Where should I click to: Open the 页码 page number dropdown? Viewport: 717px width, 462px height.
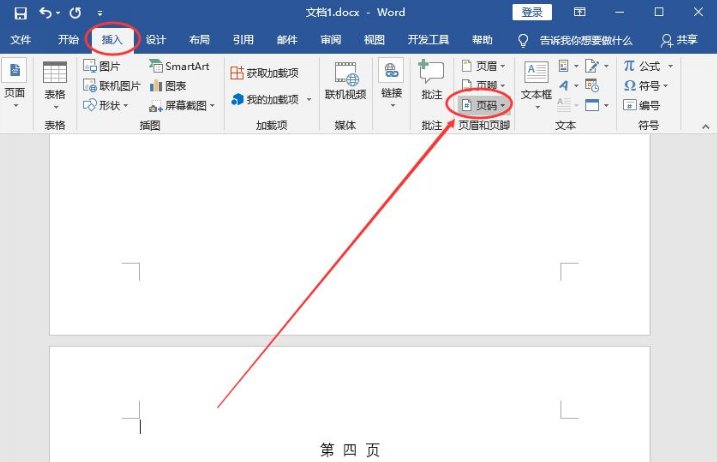click(483, 106)
